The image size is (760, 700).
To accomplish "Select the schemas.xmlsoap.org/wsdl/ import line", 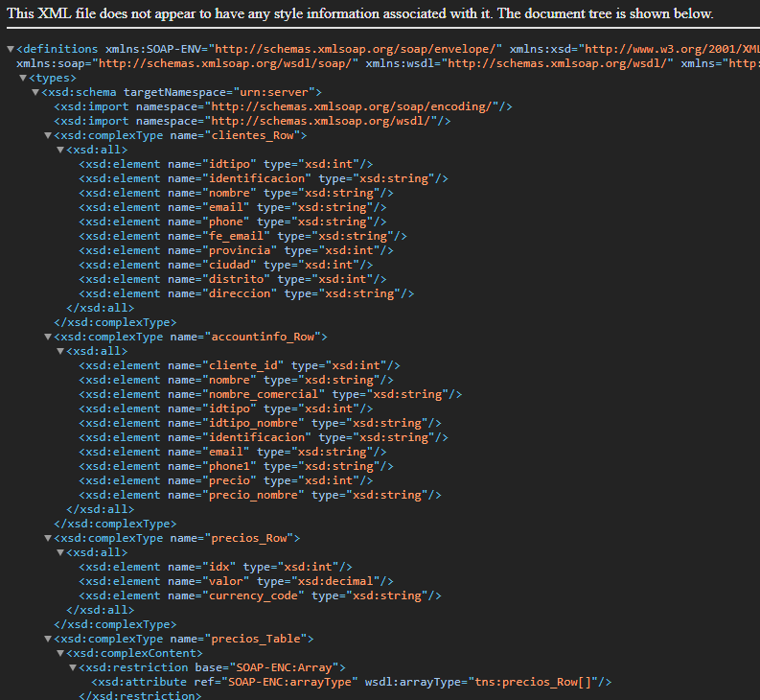I will point(252,121).
